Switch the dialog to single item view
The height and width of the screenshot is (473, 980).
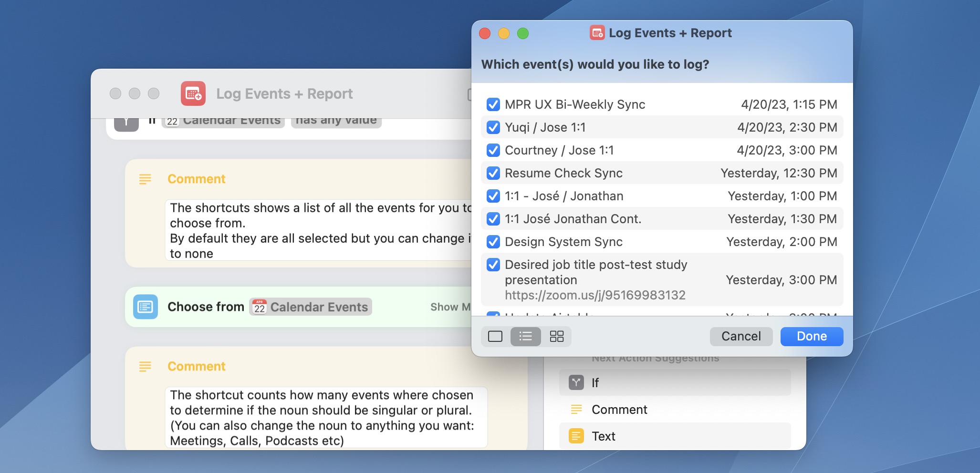click(495, 337)
